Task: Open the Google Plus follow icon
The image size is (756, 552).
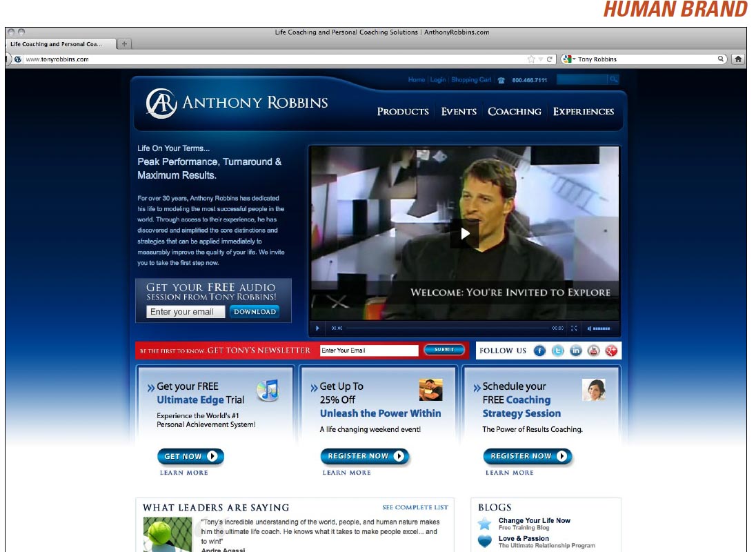Action: click(x=611, y=351)
